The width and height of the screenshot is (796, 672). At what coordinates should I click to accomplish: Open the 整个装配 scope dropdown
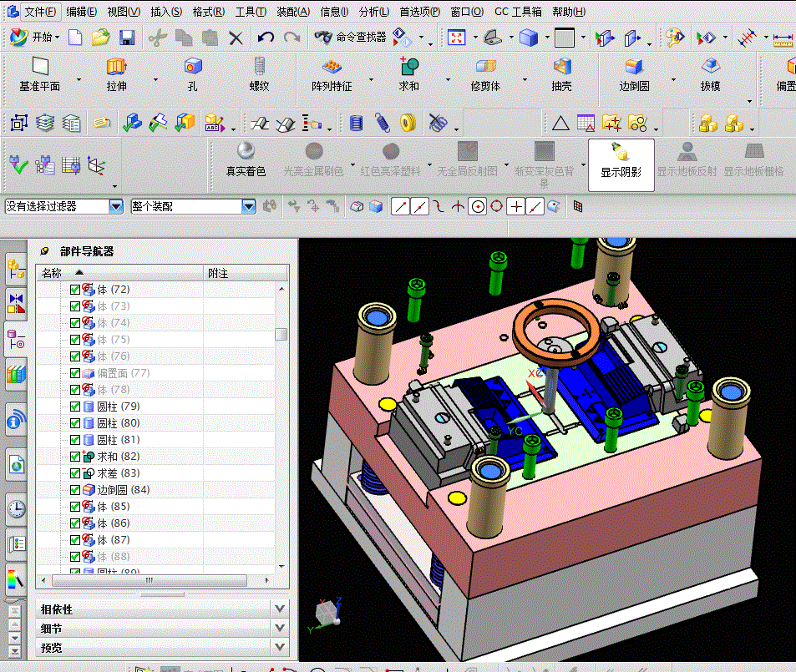click(248, 206)
